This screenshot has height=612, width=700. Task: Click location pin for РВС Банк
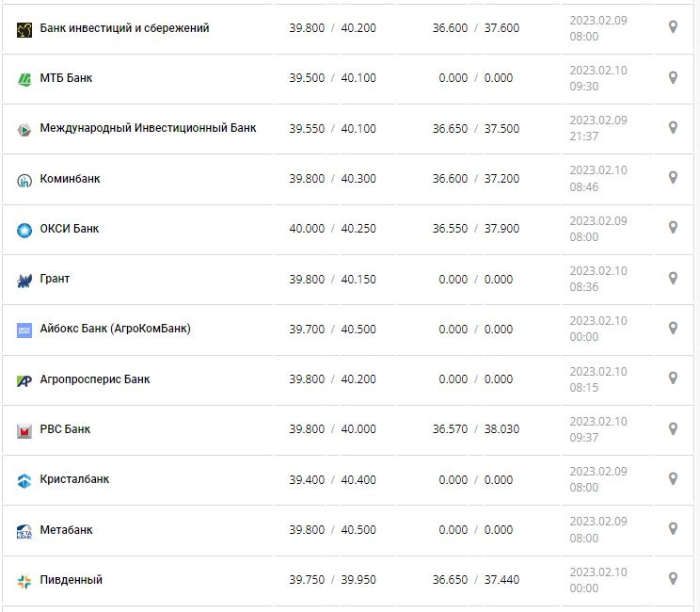tap(673, 428)
